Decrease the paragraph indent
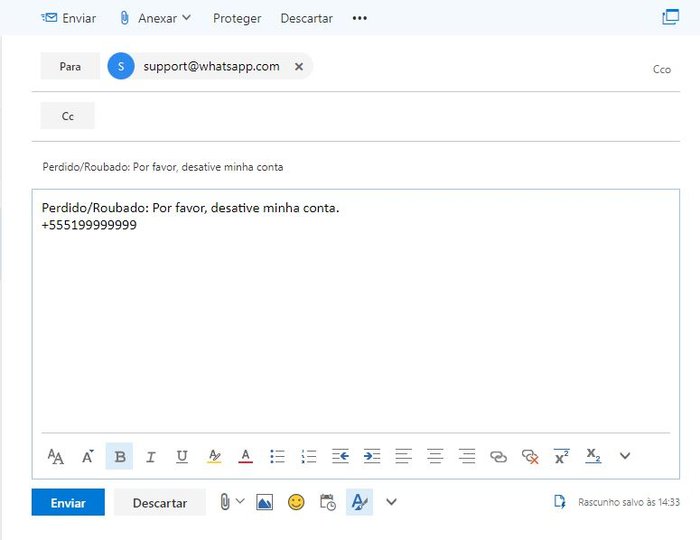Screen dimensions: 700x540 pos(340,457)
